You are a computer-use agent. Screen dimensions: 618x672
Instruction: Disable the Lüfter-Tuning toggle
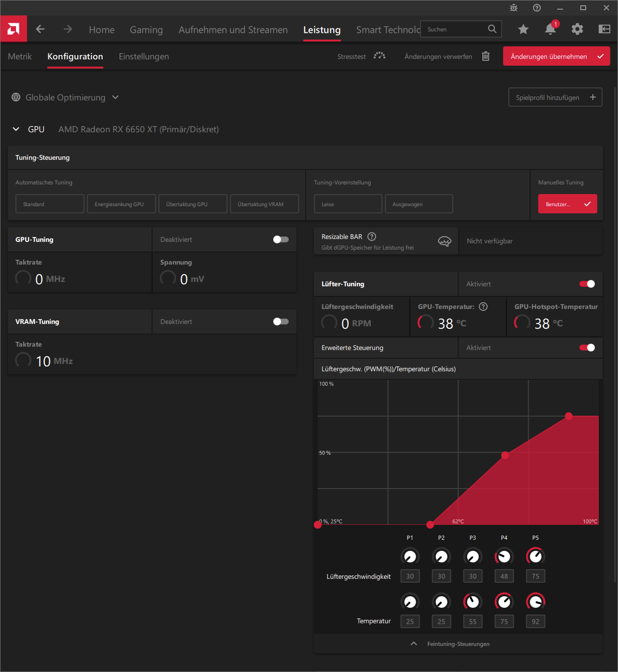coord(587,284)
